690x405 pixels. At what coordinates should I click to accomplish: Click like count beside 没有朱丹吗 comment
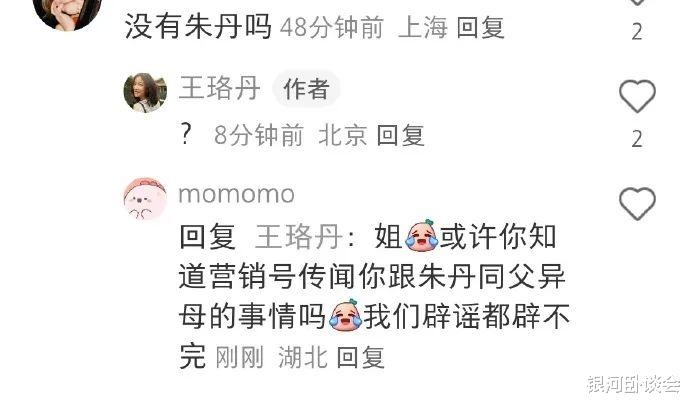[637, 32]
